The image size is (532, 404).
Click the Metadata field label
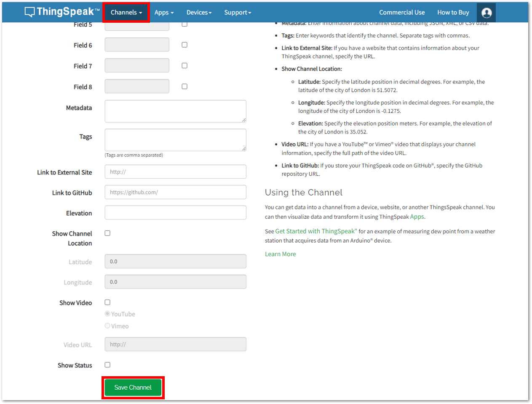[79, 108]
